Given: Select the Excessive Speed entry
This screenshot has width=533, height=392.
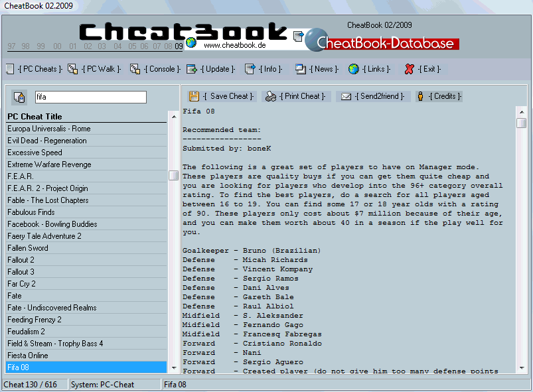Looking at the screenshot, I should click(x=87, y=153).
